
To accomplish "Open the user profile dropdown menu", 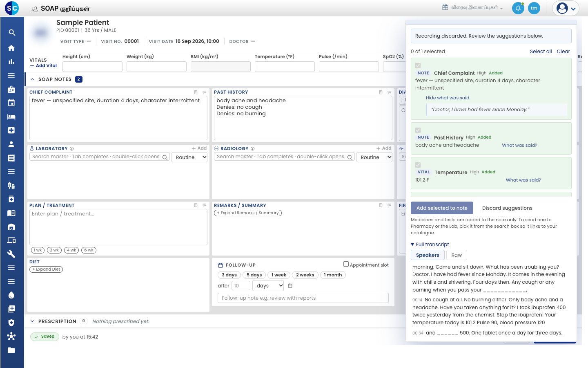I will pyautogui.click(x=566, y=8).
